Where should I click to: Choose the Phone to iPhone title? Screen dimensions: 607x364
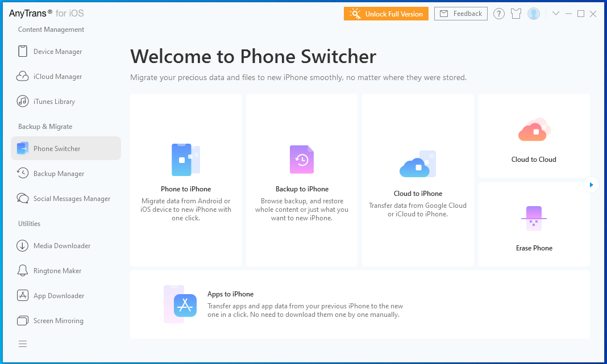pos(186,189)
